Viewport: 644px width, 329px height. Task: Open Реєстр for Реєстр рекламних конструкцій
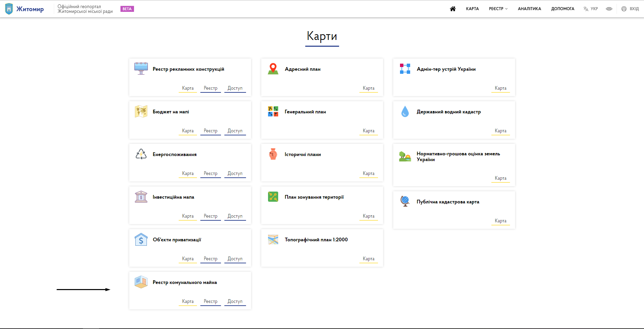[x=210, y=88]
